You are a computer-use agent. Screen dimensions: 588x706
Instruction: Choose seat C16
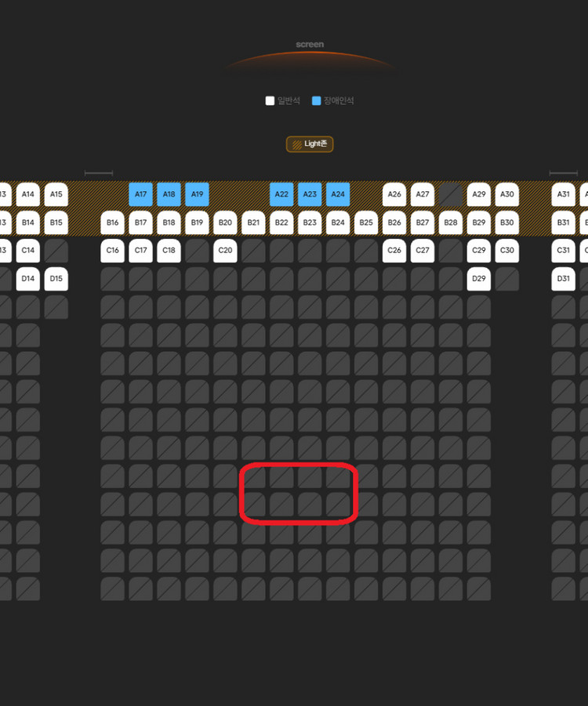point(113,250)
